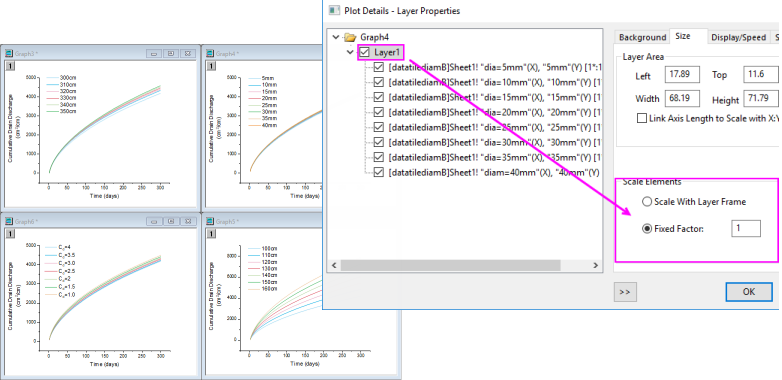Close the Graph3 window
782x380 pixels.
187,53
